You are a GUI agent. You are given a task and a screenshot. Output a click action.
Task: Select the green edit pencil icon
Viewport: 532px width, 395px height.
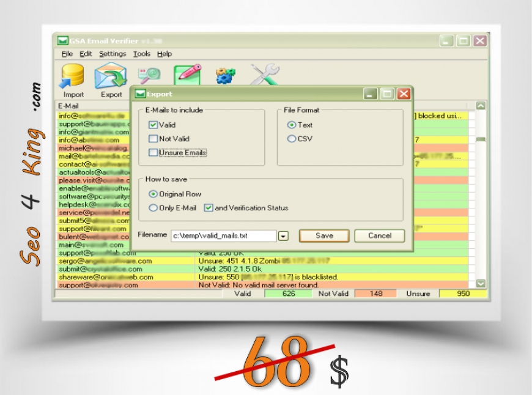[188, 75]
